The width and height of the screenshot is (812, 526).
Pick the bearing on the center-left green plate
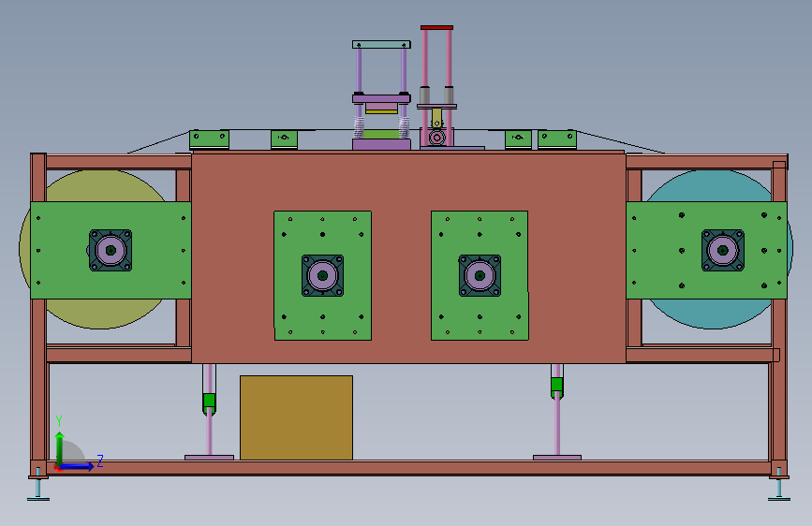[322, 275]
